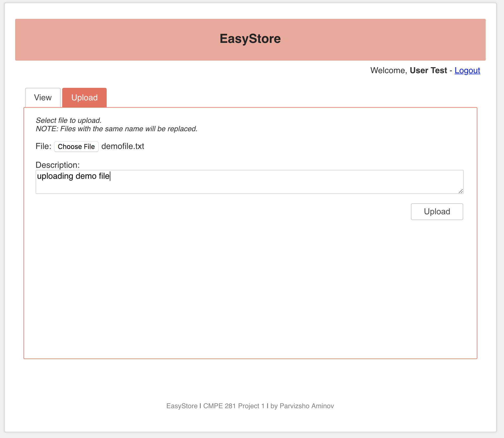Click the User Test username
The height and width of the screenshot is (438, 504).
[x=428, y=70]
